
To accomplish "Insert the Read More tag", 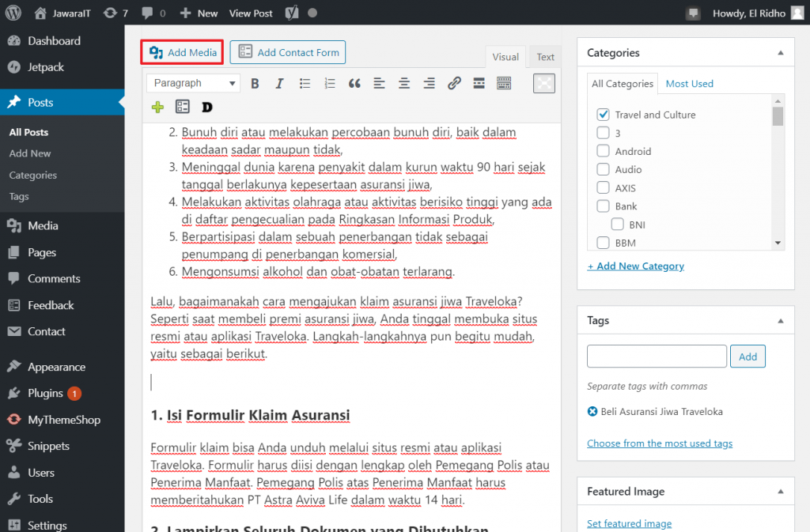I will tap(479, 82).
